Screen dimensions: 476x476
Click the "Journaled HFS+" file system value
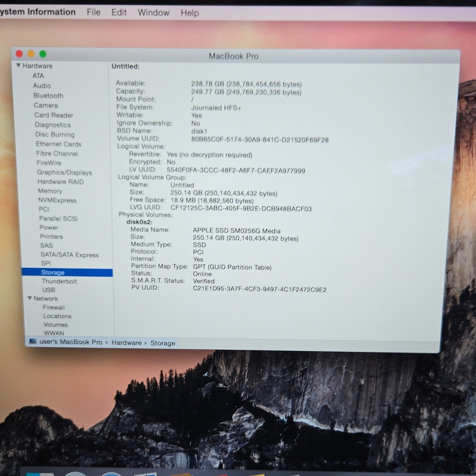(216, 108)
